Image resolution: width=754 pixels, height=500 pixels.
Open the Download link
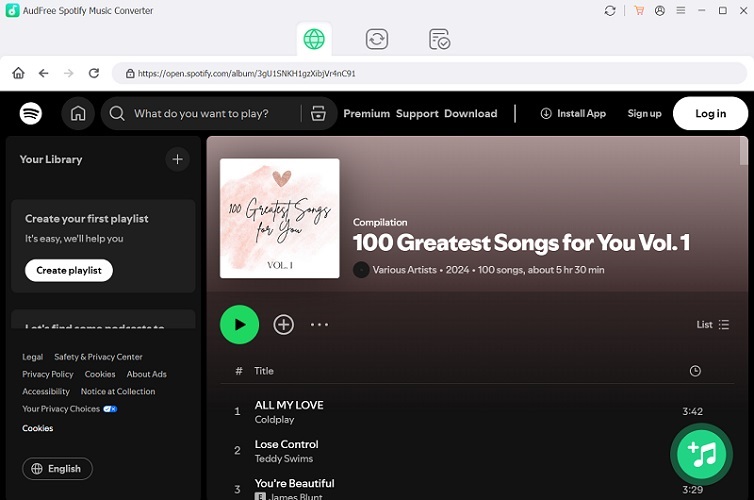pyautogui.click(x=471, y=113)
